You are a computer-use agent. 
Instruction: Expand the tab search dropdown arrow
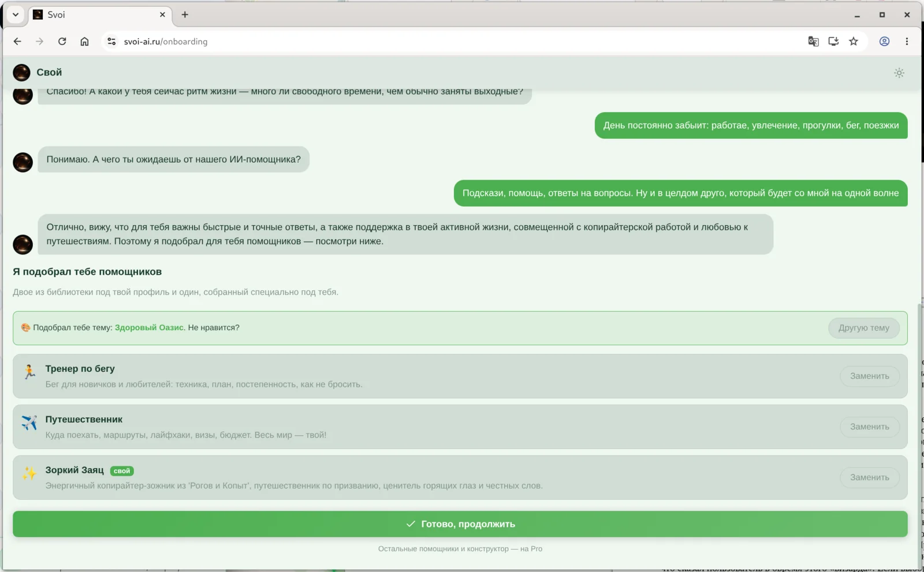point(16,14)
